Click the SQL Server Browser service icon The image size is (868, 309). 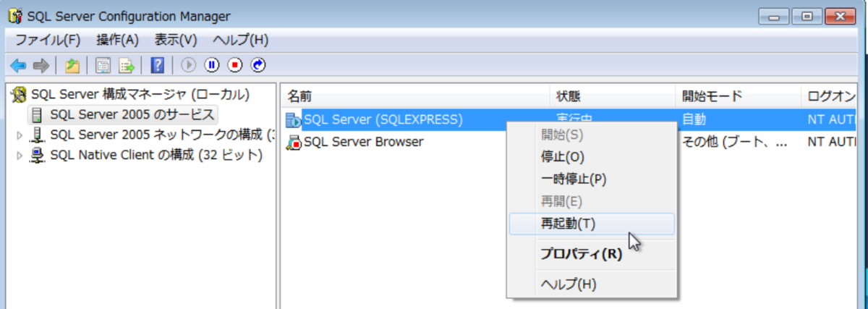[x=294, y=142]
